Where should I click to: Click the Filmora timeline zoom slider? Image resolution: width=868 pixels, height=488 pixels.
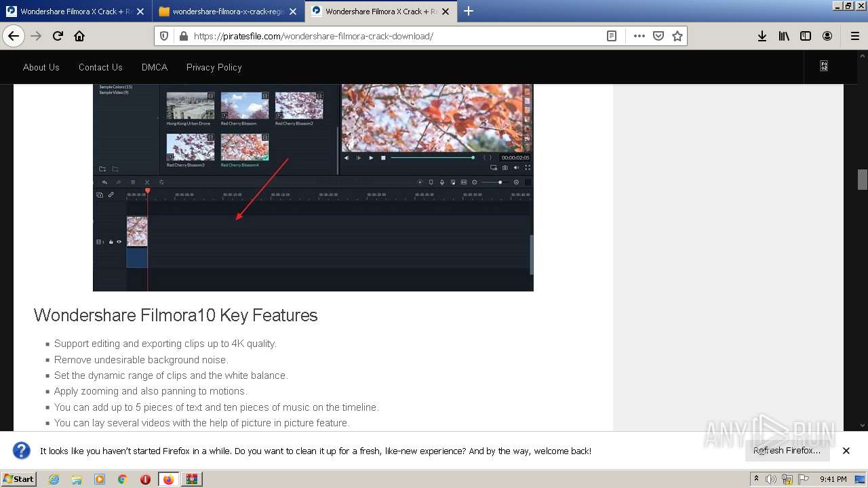tap(495, 182)
